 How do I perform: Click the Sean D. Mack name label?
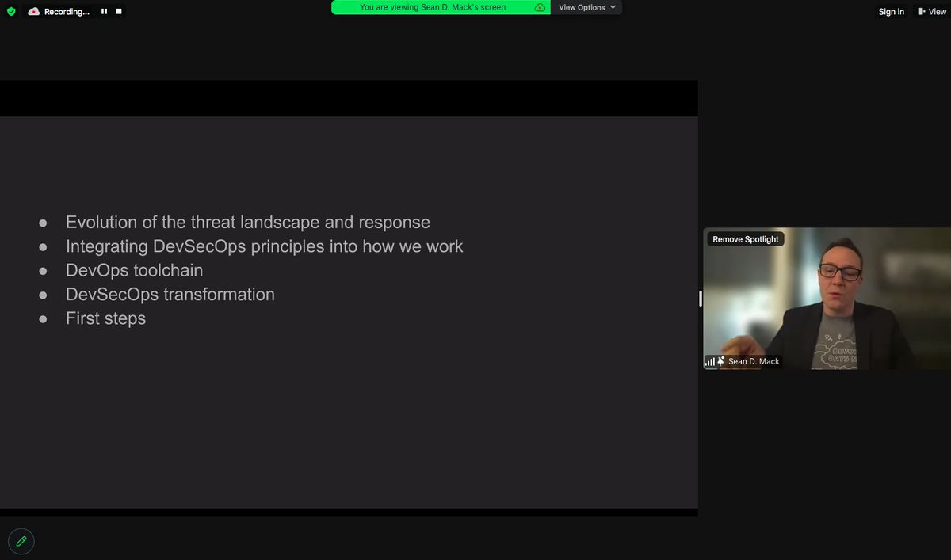754,361
